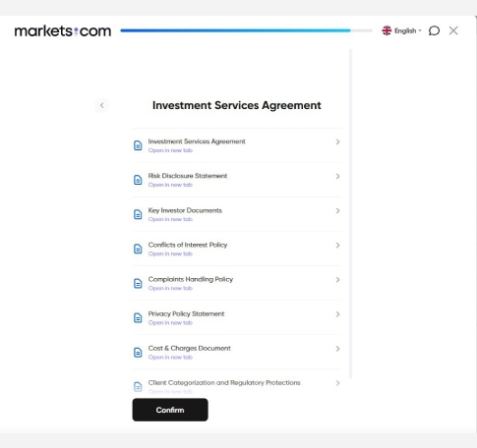The height and width of the screenshot is (448, 477).
Task: Open Risk Disclosure Statement in new tab
Action: (x=170, y=185)
